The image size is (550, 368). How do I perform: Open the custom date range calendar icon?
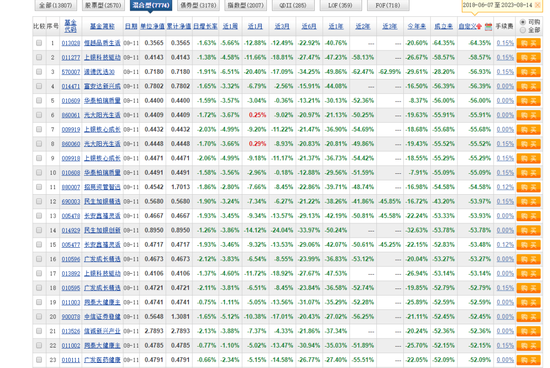tap(488, 27)
